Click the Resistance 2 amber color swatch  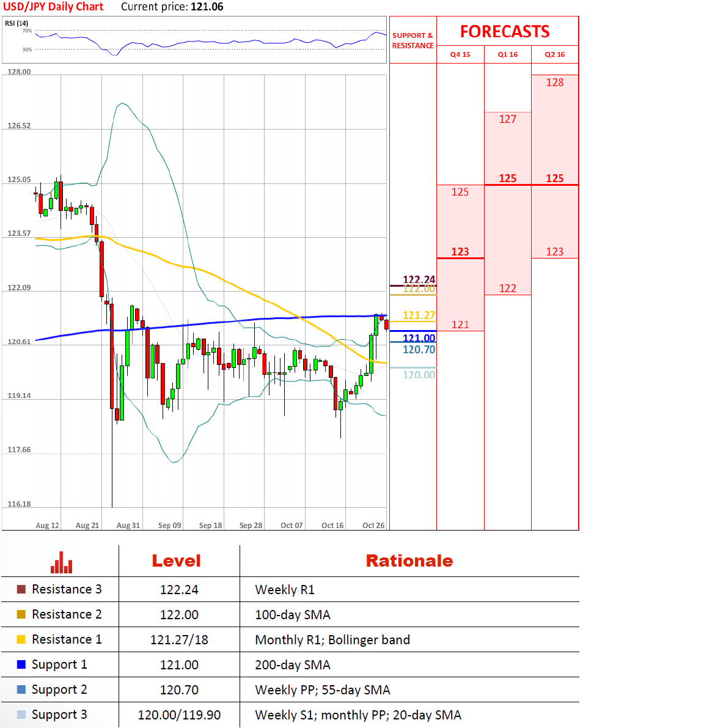click(21, 614)
